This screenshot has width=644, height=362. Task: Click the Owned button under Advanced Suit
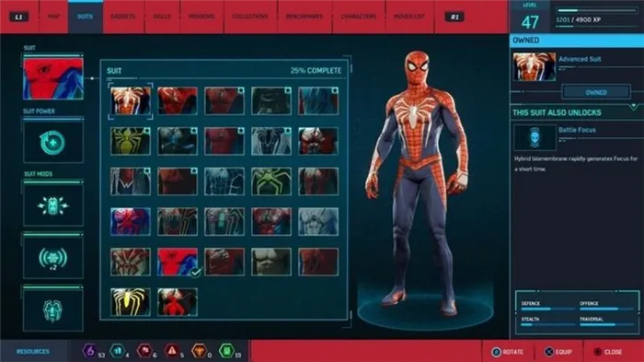click(596, 92)
